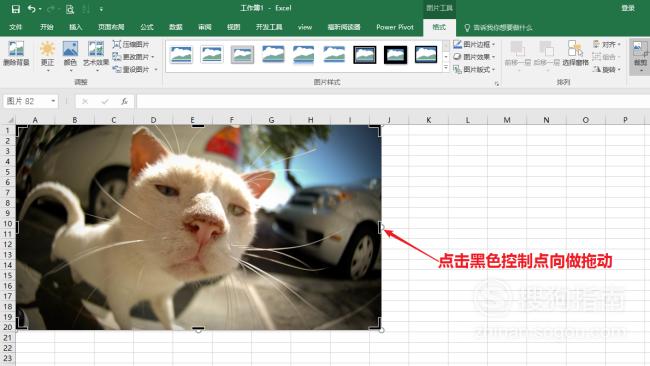Open the undo history dropdown arrow
This screenshot has width=650, height=366.
coord(40,9)
